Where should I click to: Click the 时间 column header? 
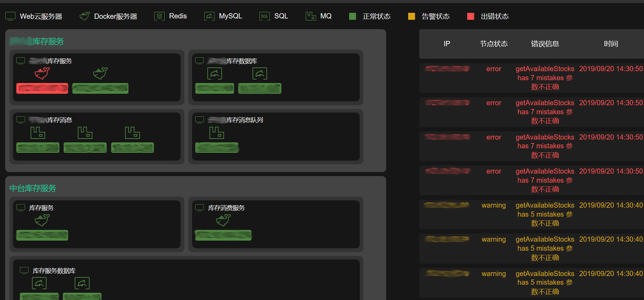pos(611,44)
